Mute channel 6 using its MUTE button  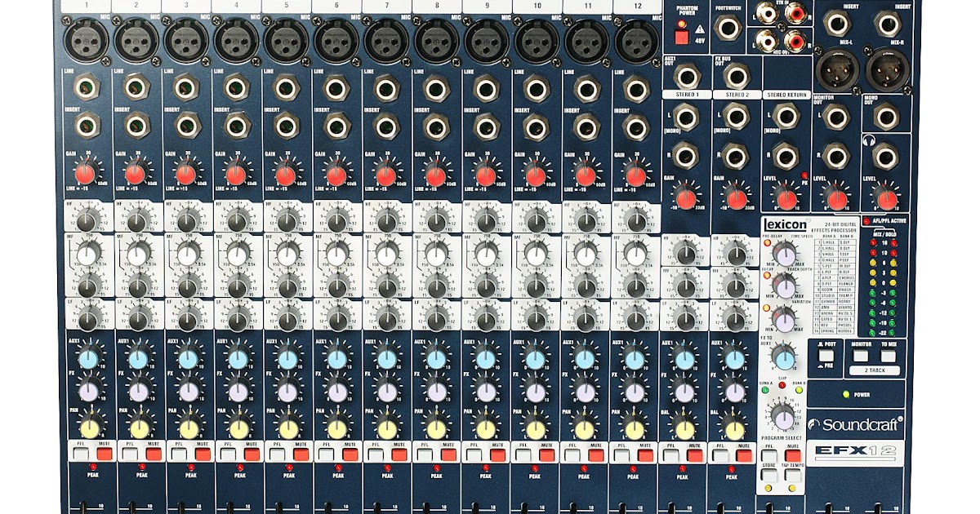click(351, 455)
